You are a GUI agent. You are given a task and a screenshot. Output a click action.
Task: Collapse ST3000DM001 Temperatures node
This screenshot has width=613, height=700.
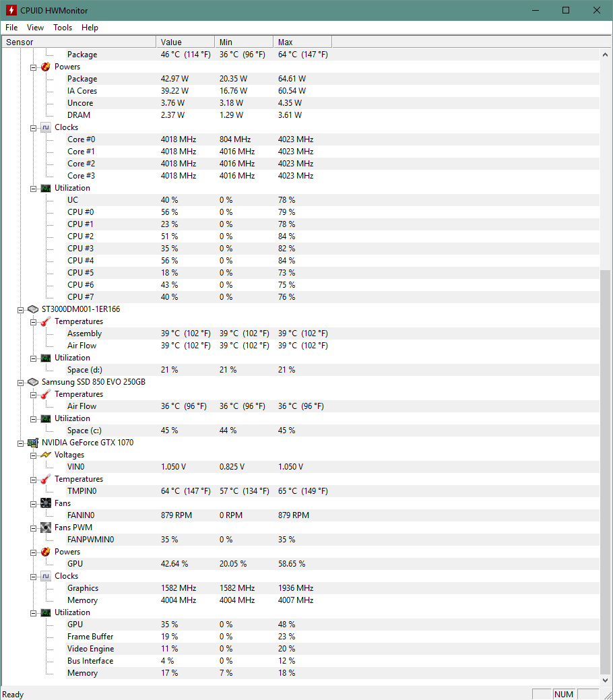pyautogui.click(x=33, y=322)
